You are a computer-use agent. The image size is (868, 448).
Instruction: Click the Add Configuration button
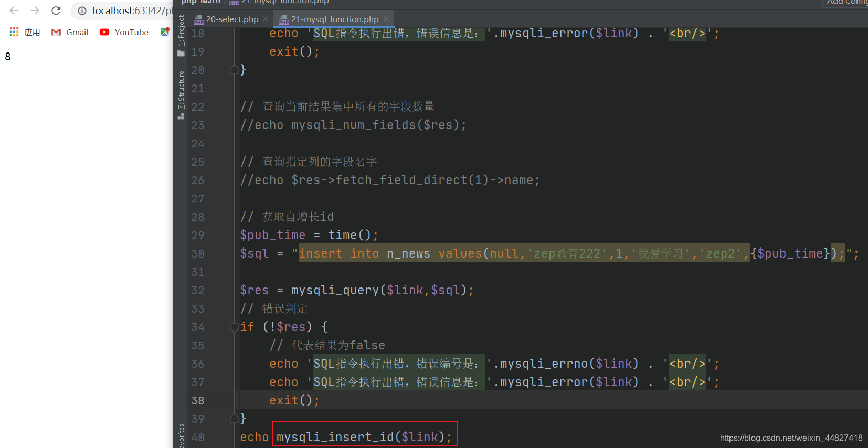(x=846, y=2)
